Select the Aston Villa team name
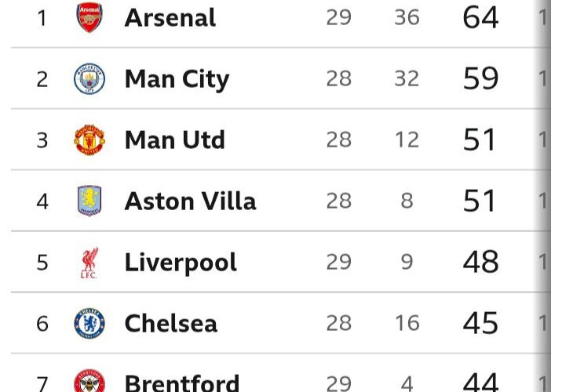The width and height of the screenshot is (562, 392). (x=190, y=201)
